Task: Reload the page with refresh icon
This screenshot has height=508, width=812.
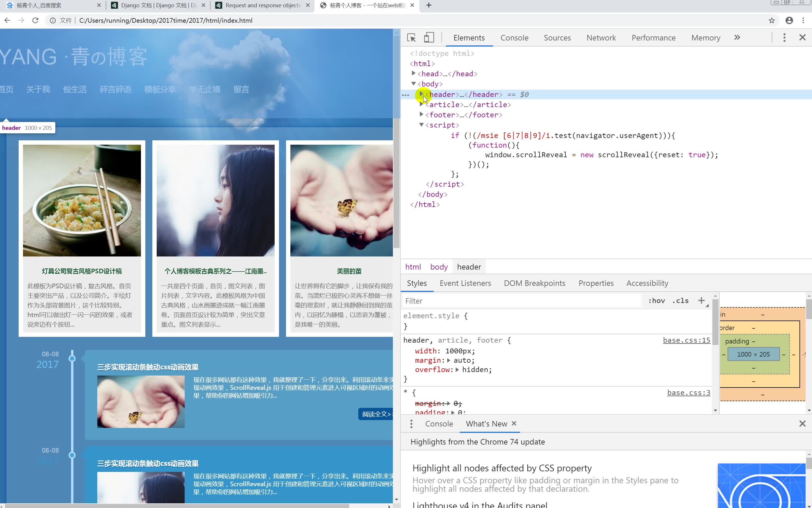Action: 35,20
